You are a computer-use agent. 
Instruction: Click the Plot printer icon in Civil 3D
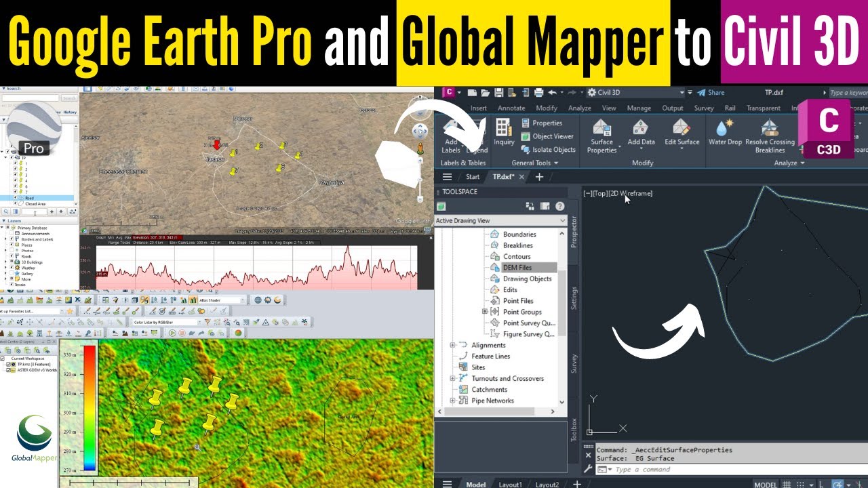(538, 93)
